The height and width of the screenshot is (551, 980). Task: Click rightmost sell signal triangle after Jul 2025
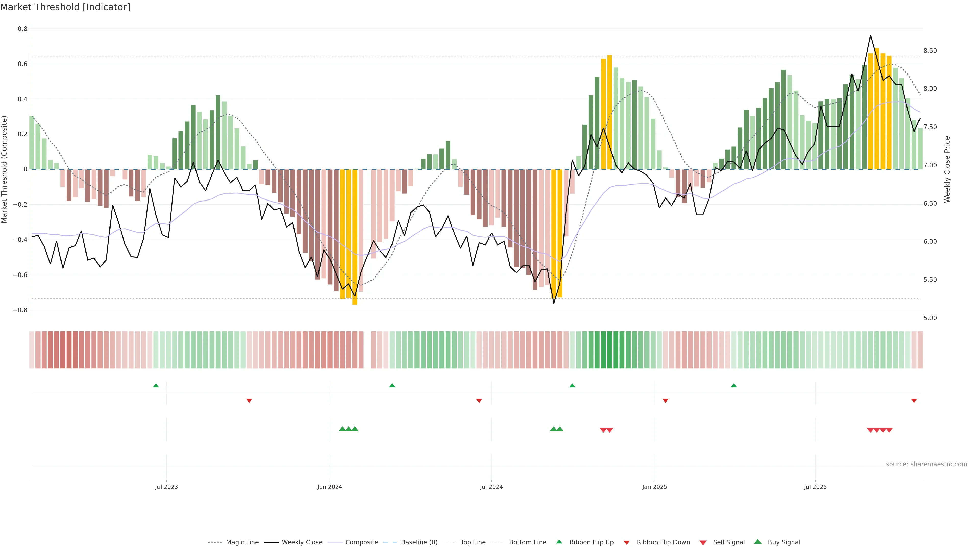[x=889, y=430]
